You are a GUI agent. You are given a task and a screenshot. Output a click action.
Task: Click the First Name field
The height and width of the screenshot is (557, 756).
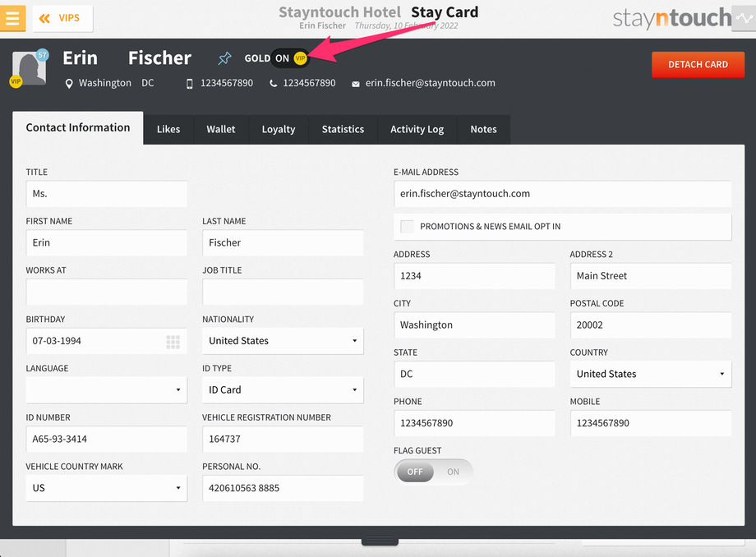107,243
